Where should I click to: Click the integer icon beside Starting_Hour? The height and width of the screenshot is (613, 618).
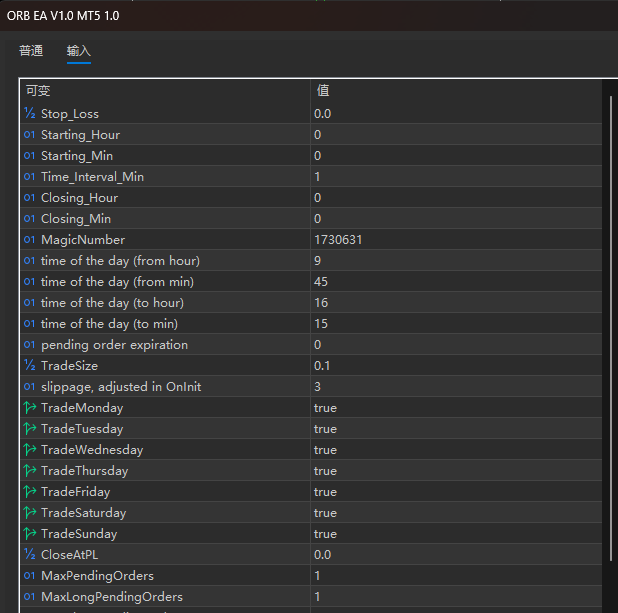(30, 134)
